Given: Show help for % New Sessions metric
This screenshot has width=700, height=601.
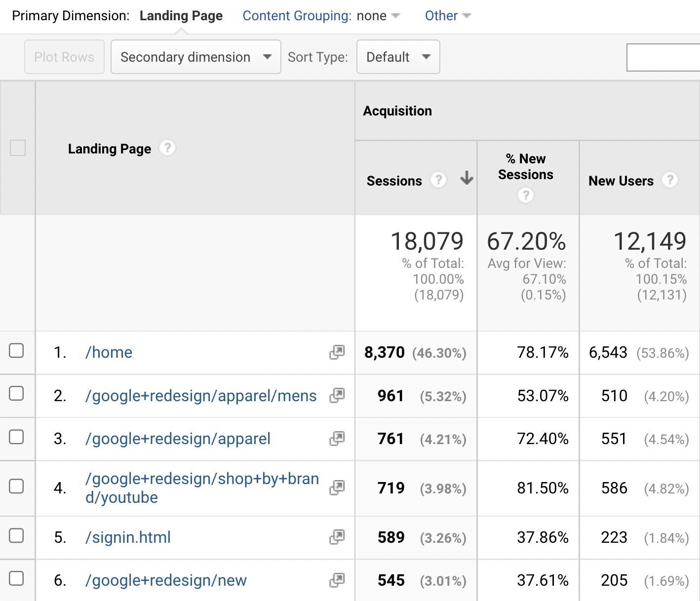Looking at the screenshot, I should [x=526, y=195].
